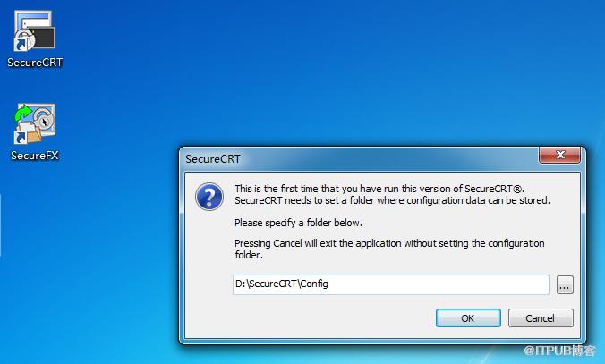Select the SecureFX desktop shortcut icon
The width and height of the screenshot is (605, 364).
[x=34, y=123]
